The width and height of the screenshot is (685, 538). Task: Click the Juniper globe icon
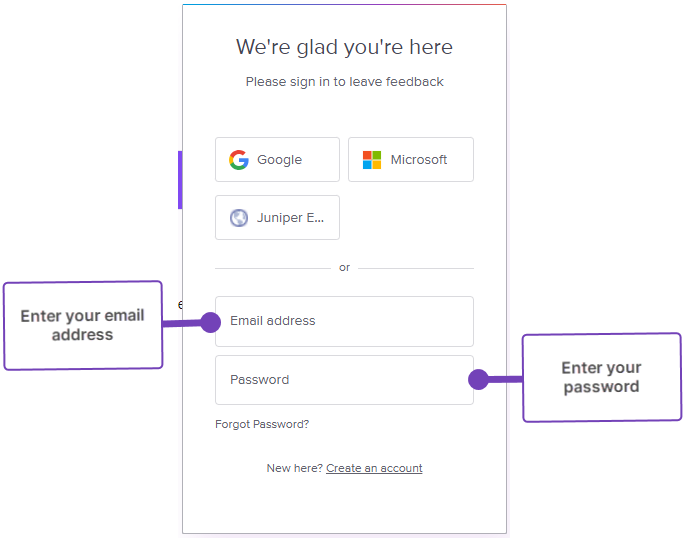point(239,218)
